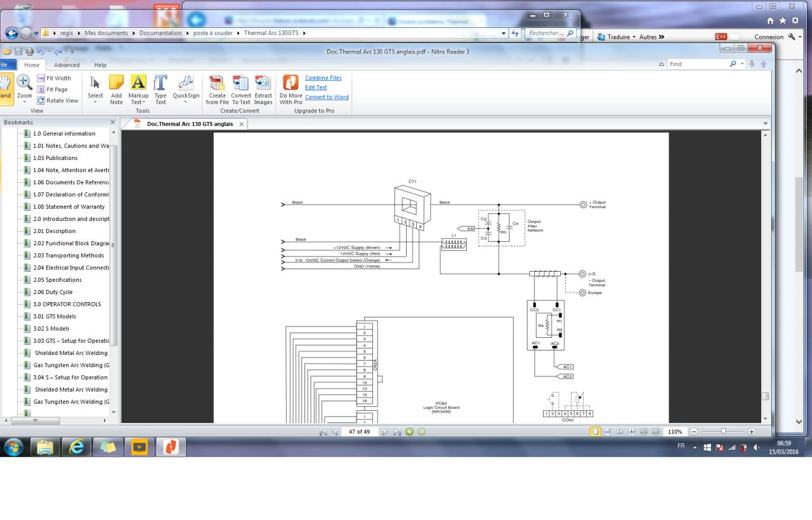The height and width of the screenshot is (520, 812).
Task: Click the Mes documents breadcrumb in Explorer
Action: tap(106, 33)
